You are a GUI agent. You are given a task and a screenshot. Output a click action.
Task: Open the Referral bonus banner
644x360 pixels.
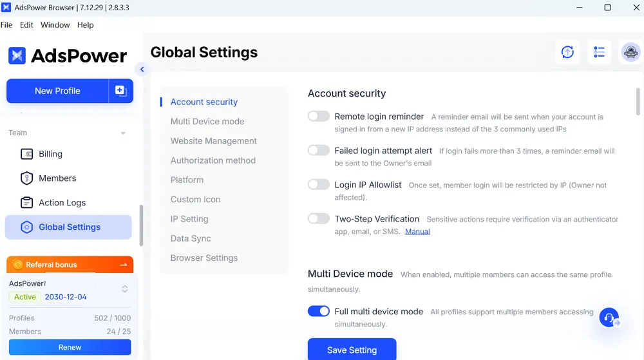tap(70, 265)
